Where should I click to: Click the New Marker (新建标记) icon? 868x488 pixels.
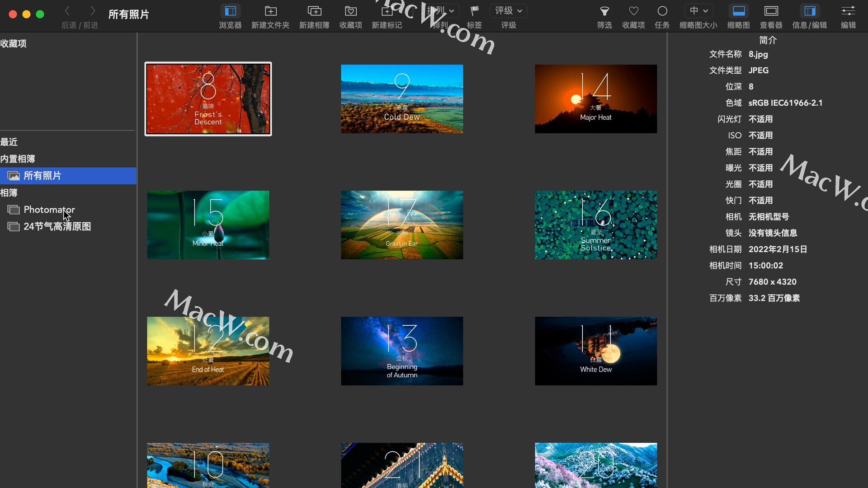[x=387, y=11]
